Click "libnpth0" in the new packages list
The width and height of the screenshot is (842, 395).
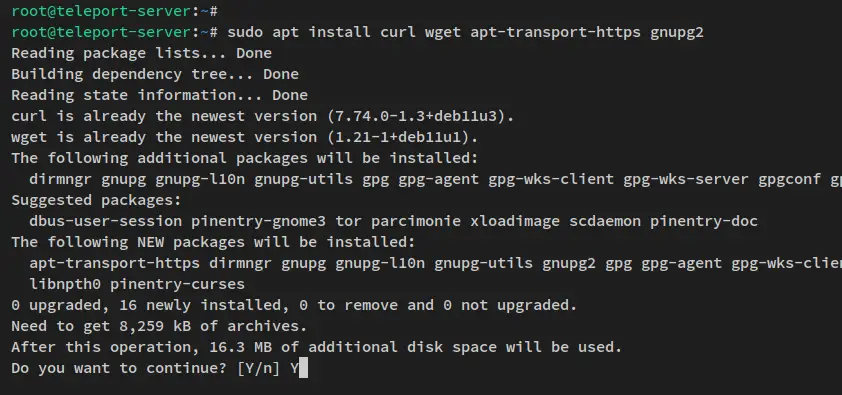click(x=65, y=284)
